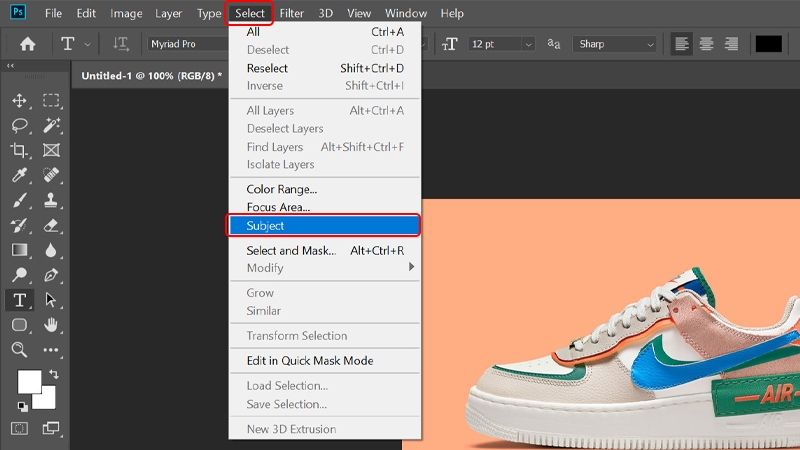
Task: Click the Myriad Pro font field
Action: point(189,44)
